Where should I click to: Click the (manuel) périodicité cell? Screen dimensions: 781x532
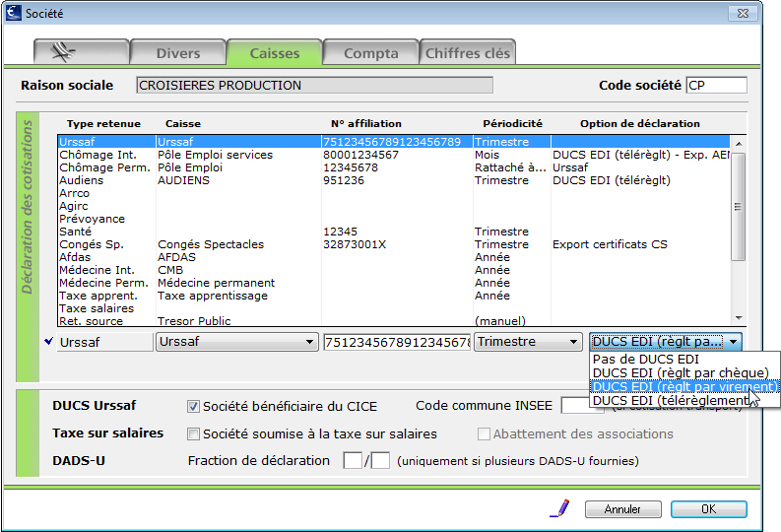(x=500, y=321)
